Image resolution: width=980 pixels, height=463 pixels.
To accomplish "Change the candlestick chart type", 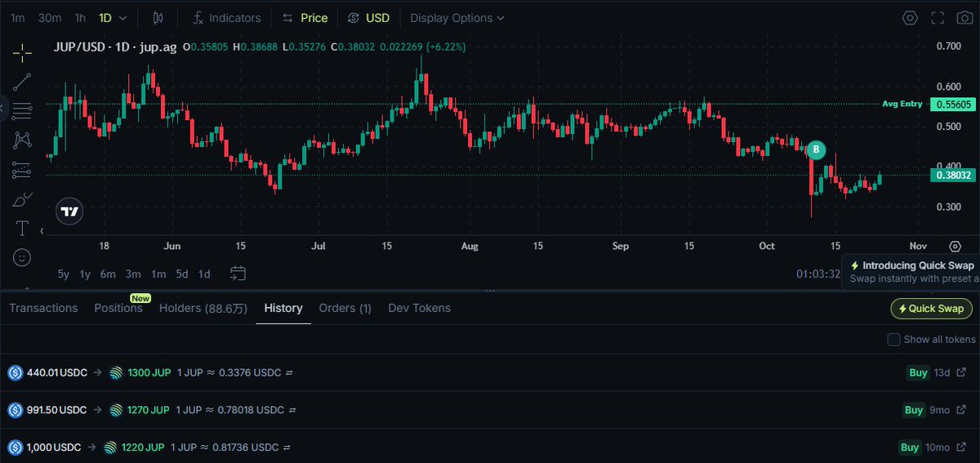I will (x=158, y=17).
